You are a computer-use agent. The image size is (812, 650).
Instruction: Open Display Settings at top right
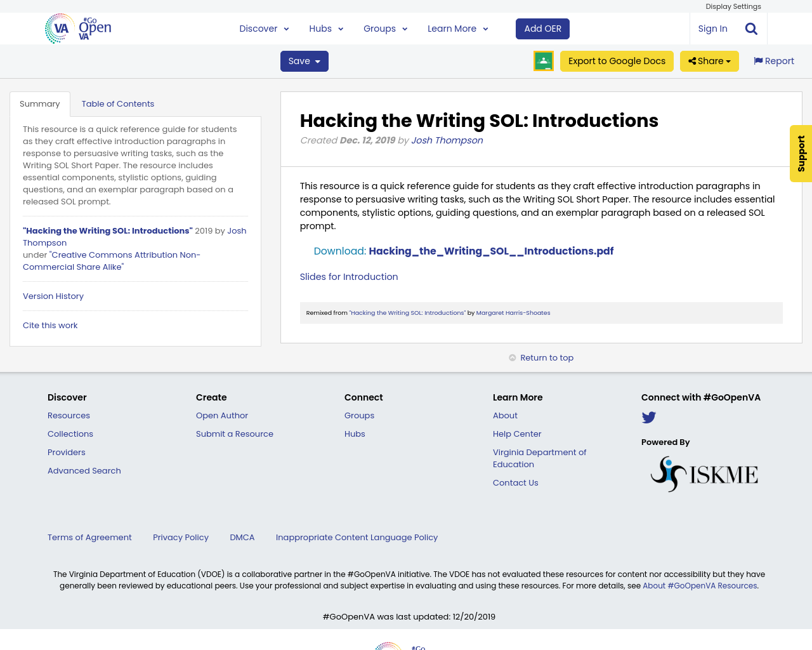(x=733, y=6)
